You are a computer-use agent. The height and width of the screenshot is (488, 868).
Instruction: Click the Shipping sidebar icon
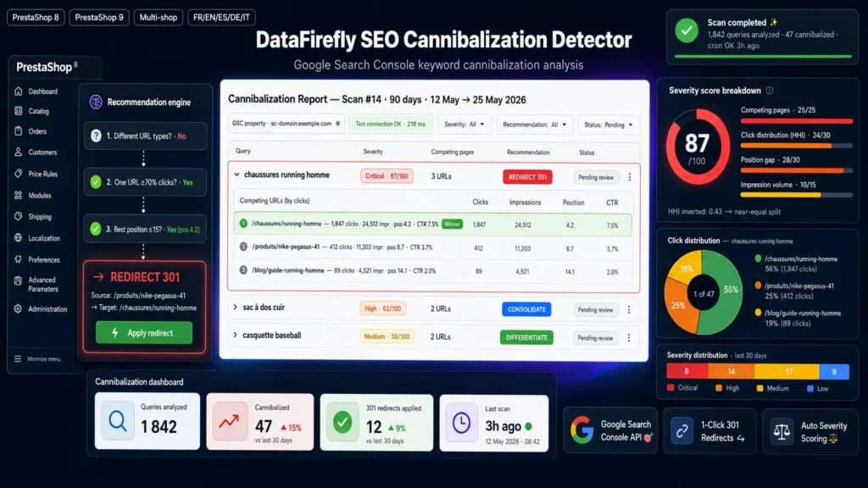click(x=19, y=216)
